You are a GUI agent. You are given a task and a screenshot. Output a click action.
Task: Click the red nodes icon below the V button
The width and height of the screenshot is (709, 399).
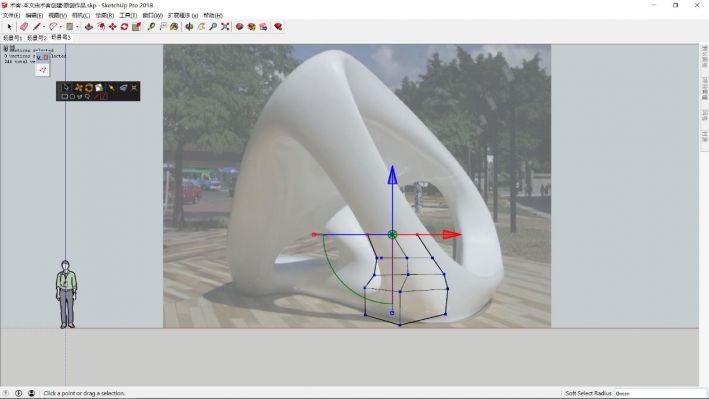click(43, 70)
